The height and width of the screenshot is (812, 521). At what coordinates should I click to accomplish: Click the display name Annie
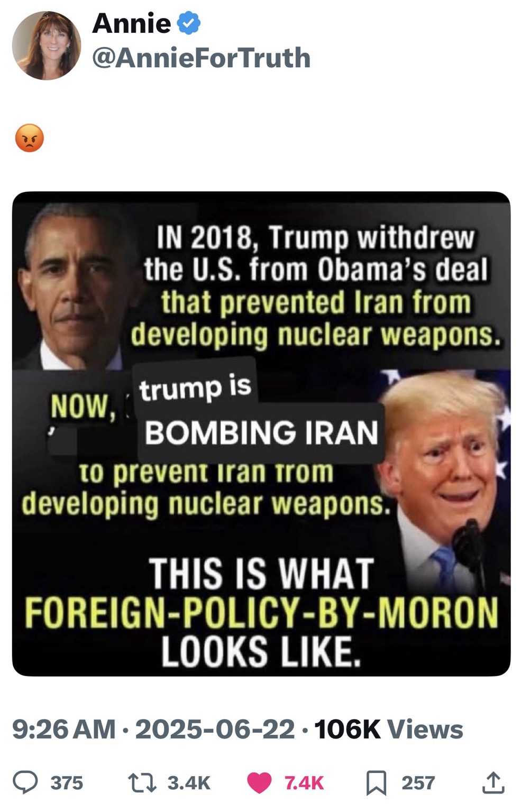tap(132, 24)
